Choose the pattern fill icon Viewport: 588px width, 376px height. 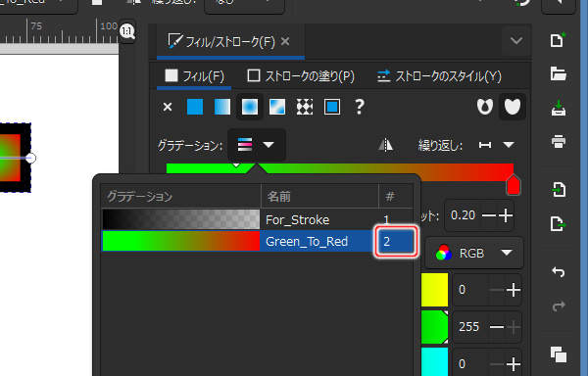click(x=305, y=107)
